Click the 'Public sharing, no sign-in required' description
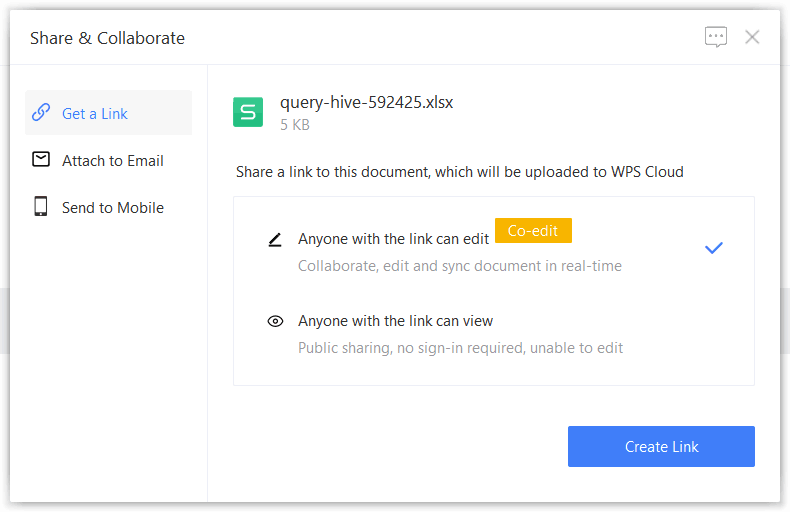 pyautogui.click(x=460, y=348)
